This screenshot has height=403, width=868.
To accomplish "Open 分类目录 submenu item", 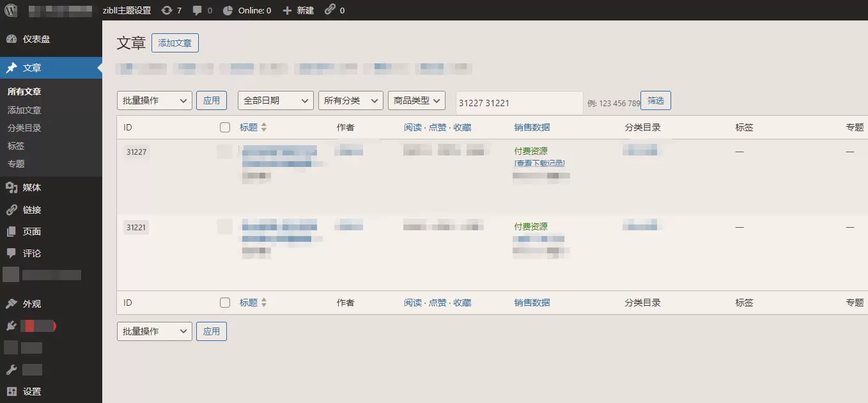I will [24, 128].
